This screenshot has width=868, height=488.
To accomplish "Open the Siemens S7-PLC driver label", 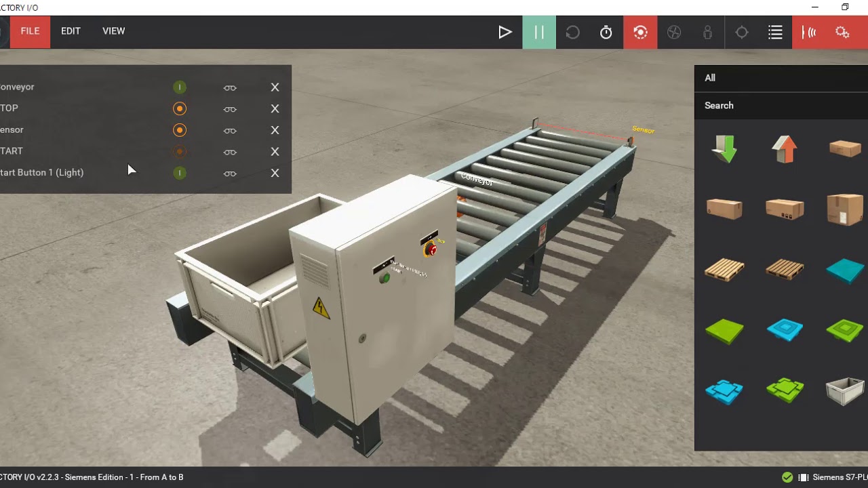I will 840,477.
